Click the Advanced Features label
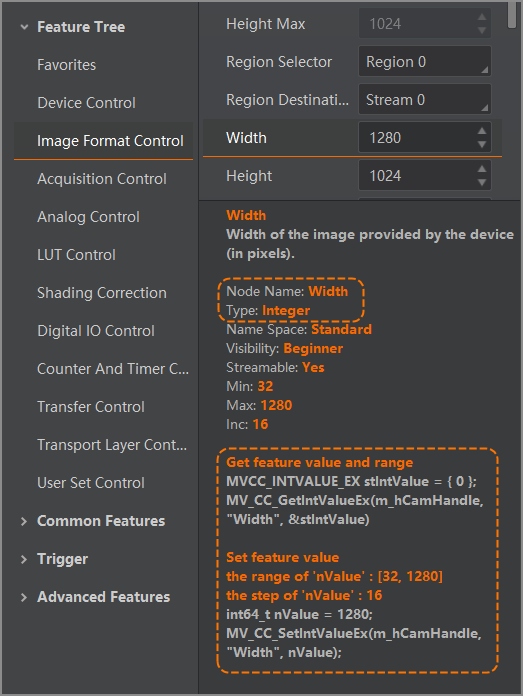This screenshot has height=696, width=523. click(x=104, y=597)
